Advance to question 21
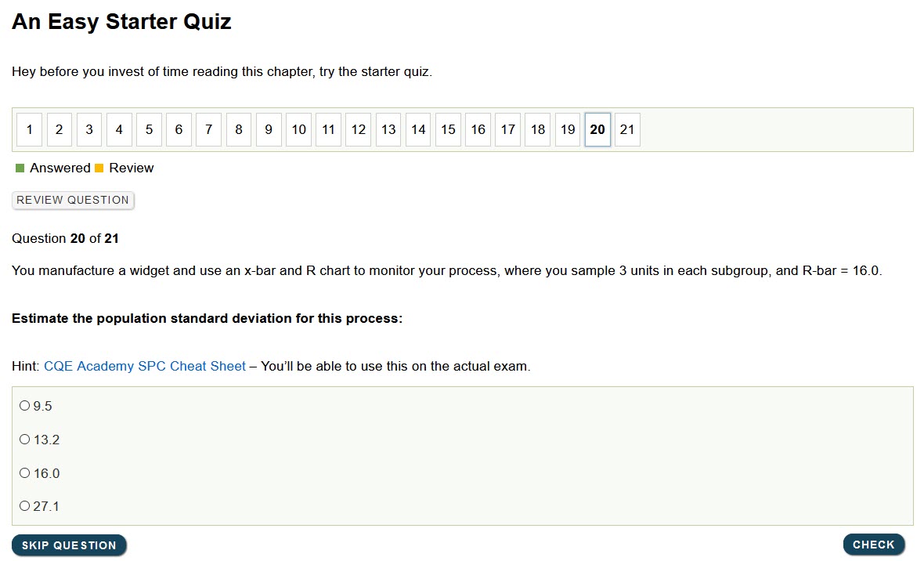The width and height of the screenshot is (924, 561). click(627, 130)
